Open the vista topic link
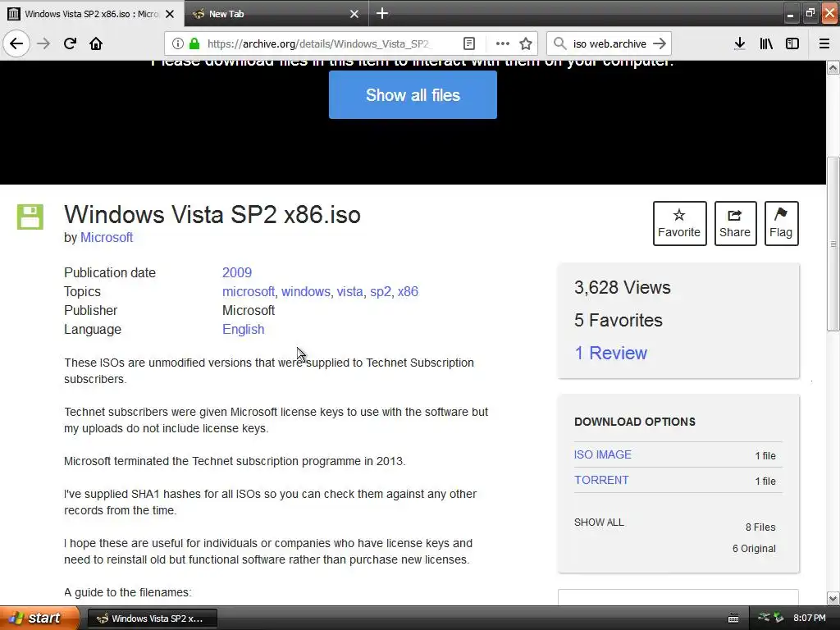 [349, 291]
